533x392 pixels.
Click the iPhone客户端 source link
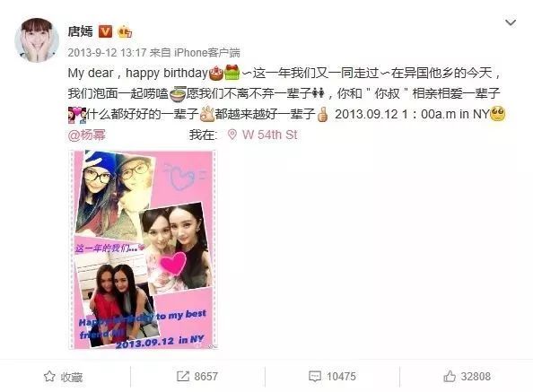click(207, 53)
